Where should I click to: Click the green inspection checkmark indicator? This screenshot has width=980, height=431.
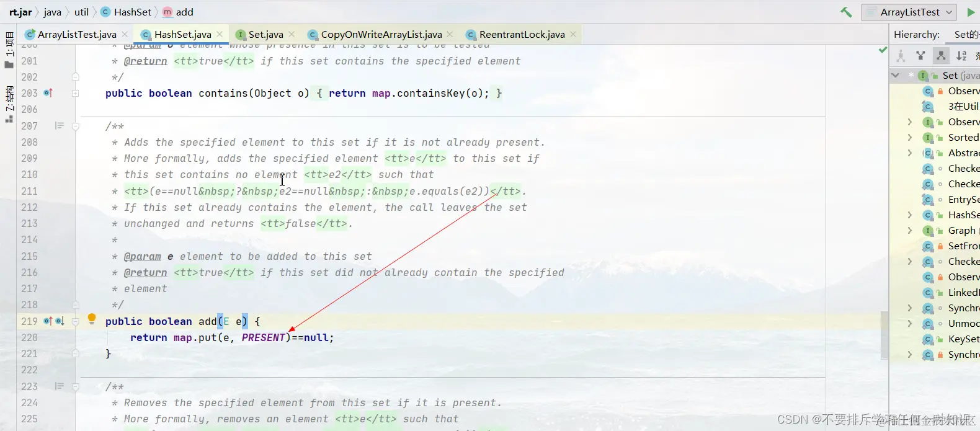pyautogui.click(x=883, y=50)
